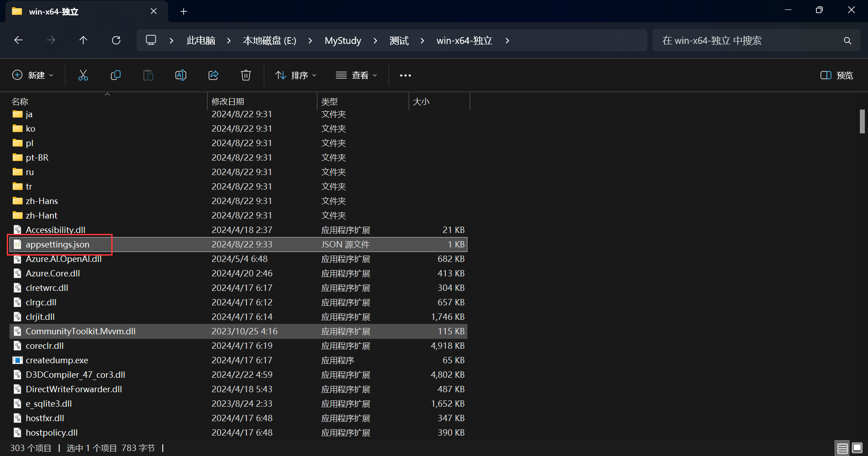
Task: Sort files by 修改日期 column header
Action: (228, 101)
